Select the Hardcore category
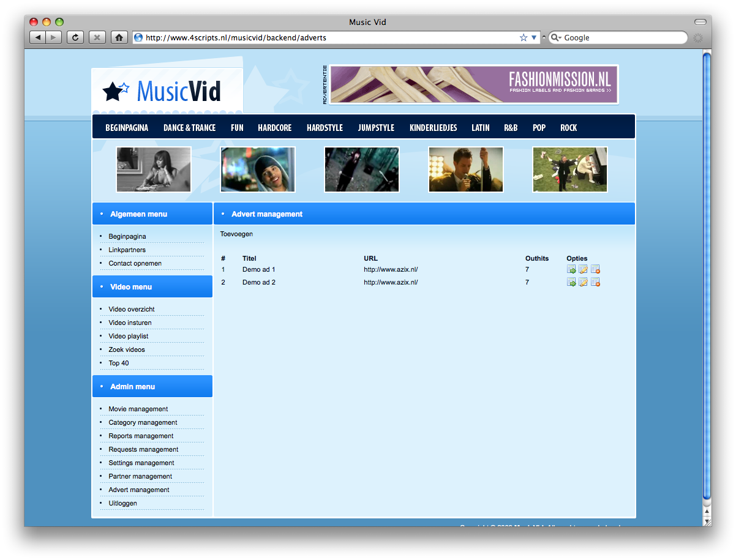The image size is (736, 560). [x=274, y=128]
